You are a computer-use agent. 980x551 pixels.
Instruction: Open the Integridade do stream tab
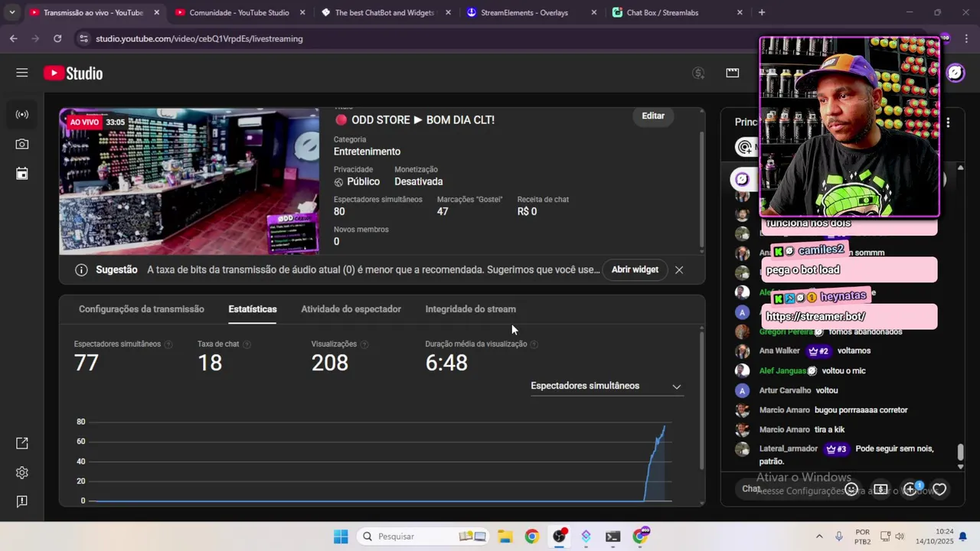pyautogui.click(x=470, y=309)
